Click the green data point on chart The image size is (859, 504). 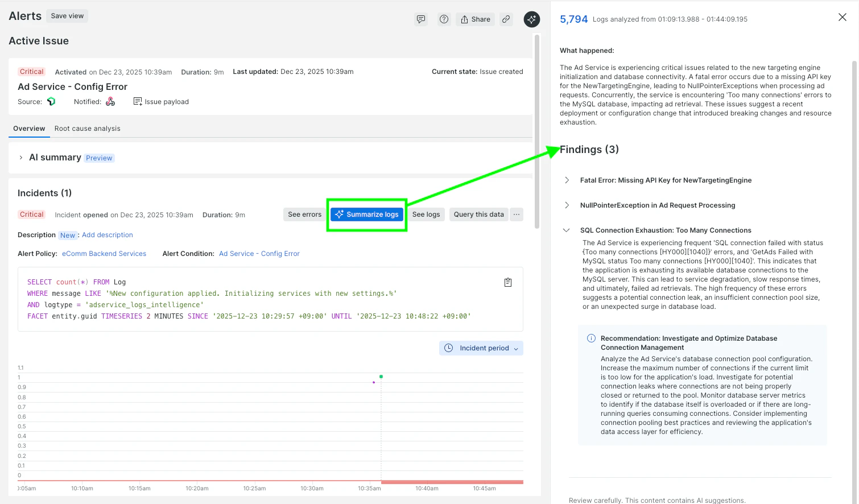381,377
